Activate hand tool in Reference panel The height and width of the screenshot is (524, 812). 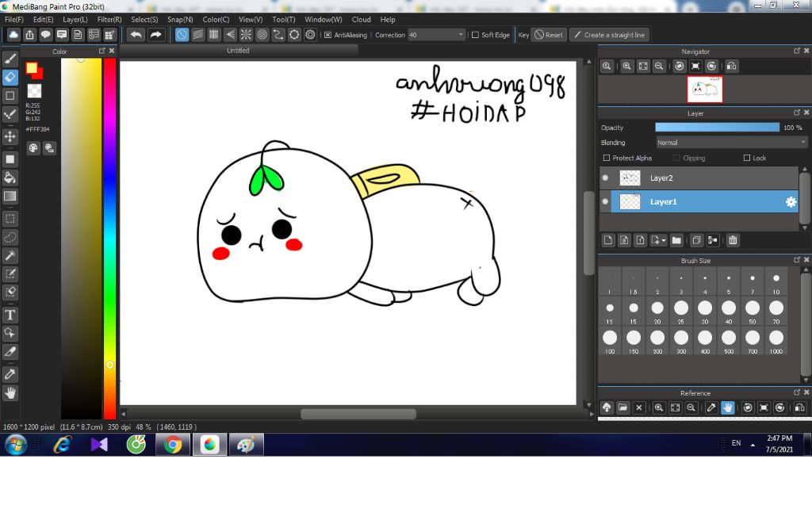(x=728, y=407)
